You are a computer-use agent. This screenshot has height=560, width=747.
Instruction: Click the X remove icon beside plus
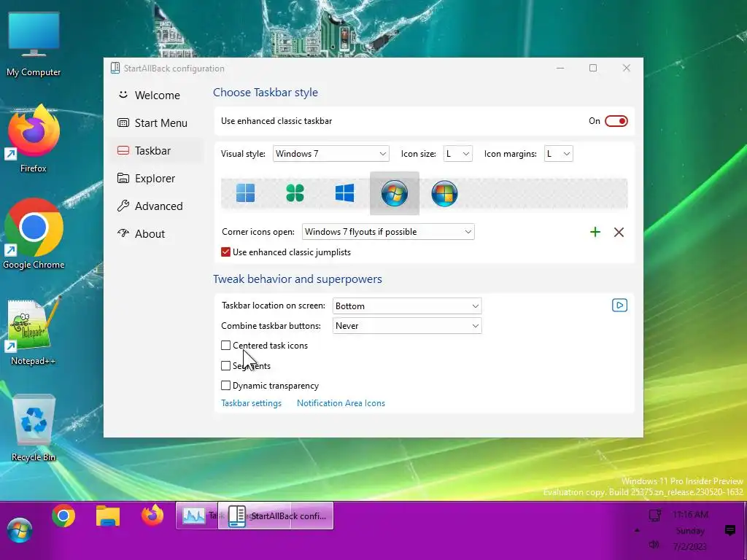point(619,232)
